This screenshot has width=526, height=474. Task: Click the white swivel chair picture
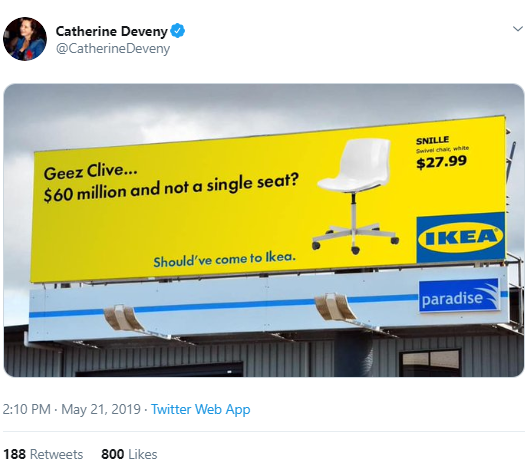tap(355, 196)
